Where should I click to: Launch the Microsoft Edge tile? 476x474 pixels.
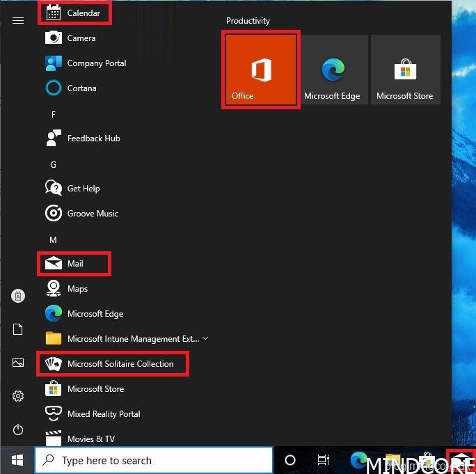point(332,70)
